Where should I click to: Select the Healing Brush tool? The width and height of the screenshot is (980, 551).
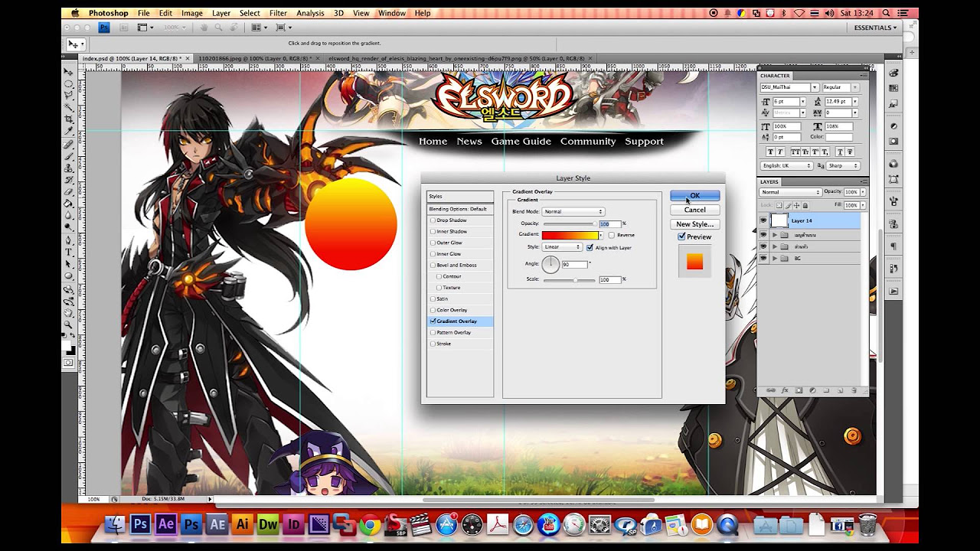tap(69, 143)
